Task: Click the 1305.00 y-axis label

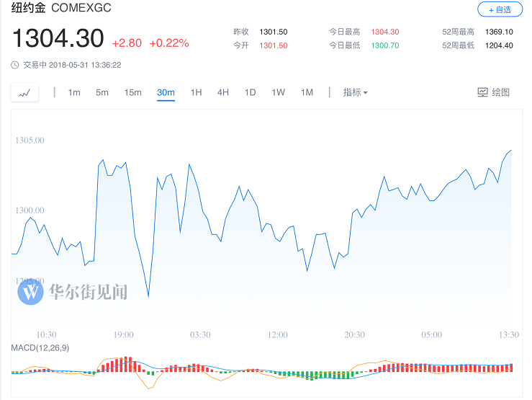Action: [x=30, y=141]
